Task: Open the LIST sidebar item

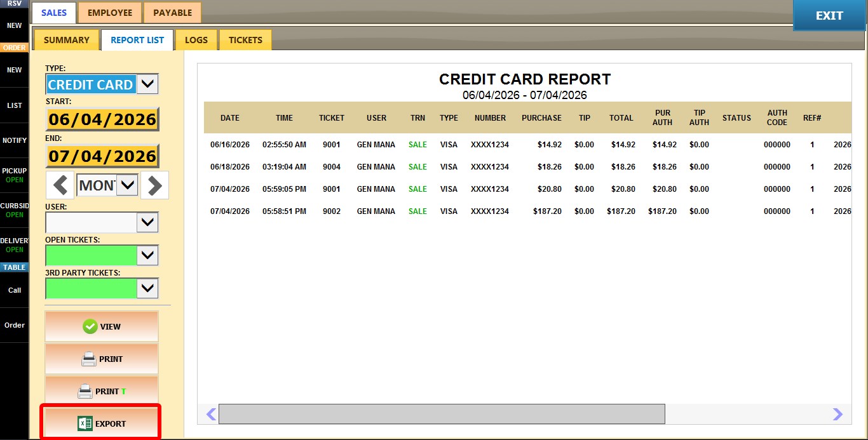Action: 14,105
